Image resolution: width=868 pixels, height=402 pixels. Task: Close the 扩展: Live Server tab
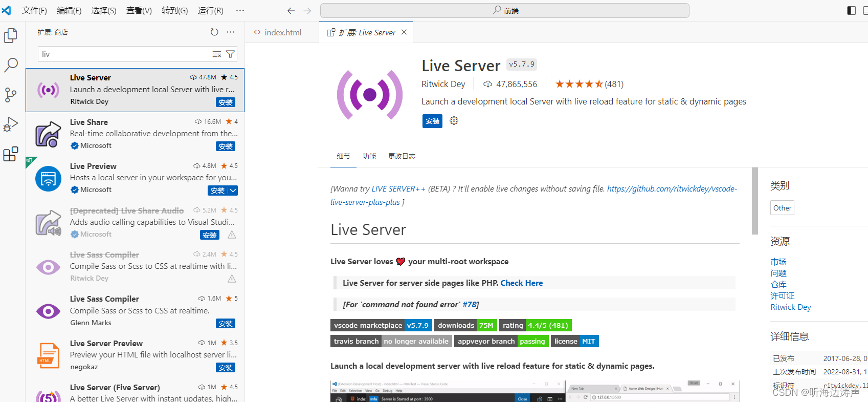click(404, 32)
